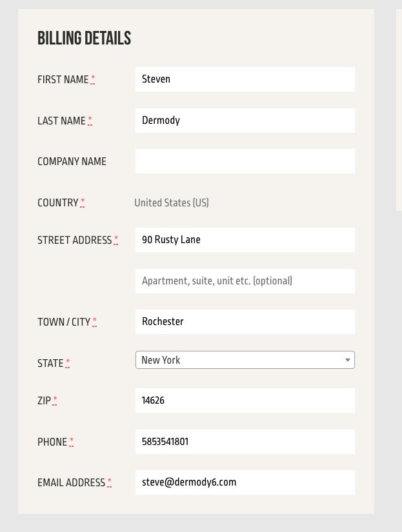Screen dimensions: 402x532
Task: Click the State dropdown arrow
Action: click(x=347, y=360)
